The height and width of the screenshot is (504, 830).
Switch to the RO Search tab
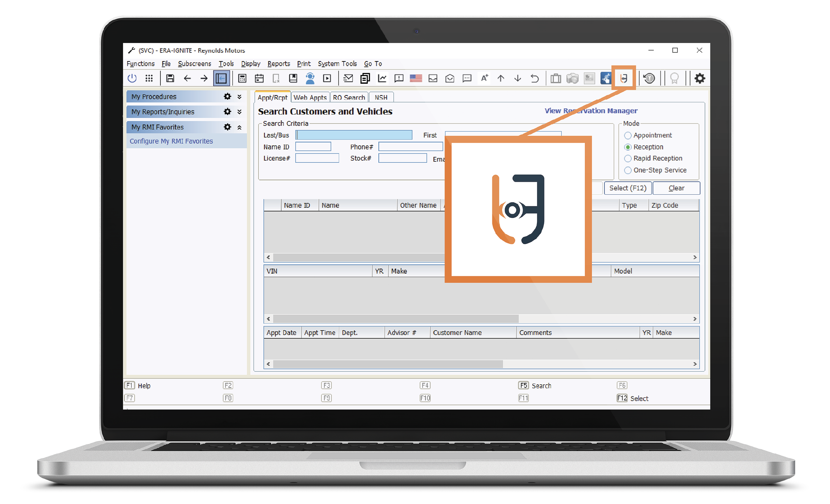349,98
